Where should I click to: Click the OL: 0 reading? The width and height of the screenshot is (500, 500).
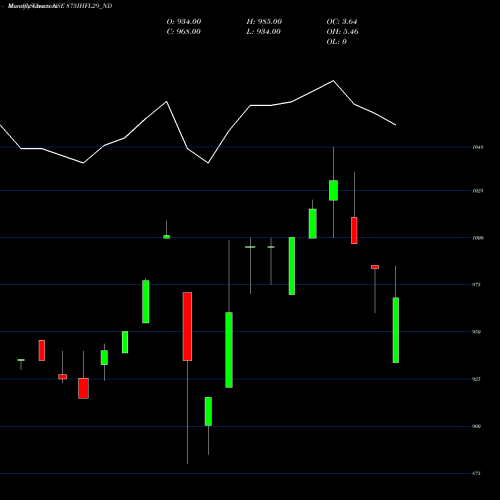336,42
